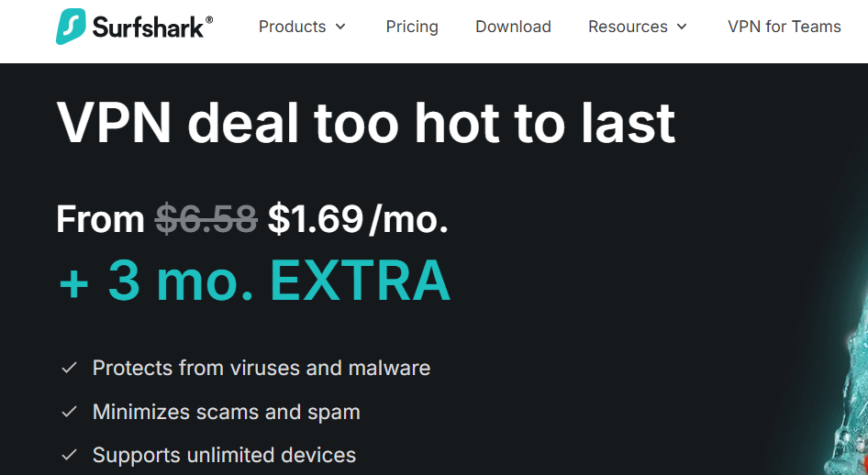The width and height of the screenshot is (868, 475).
Task: Go to the Pricing page
Action: (412, 27)
